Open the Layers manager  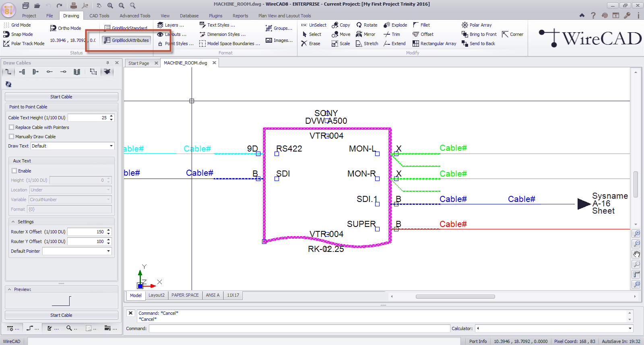tap(170, 25)
